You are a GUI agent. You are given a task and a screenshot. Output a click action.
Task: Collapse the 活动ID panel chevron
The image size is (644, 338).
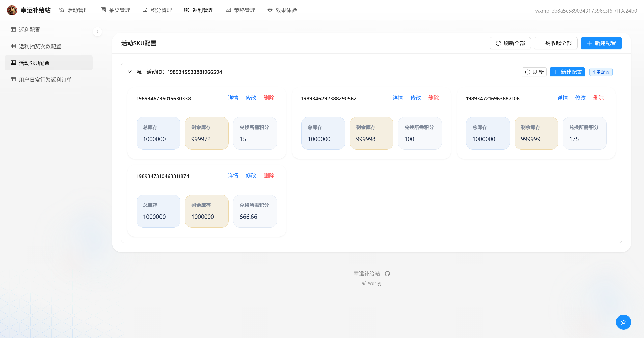pyautogui.click(x=130, y=72)
